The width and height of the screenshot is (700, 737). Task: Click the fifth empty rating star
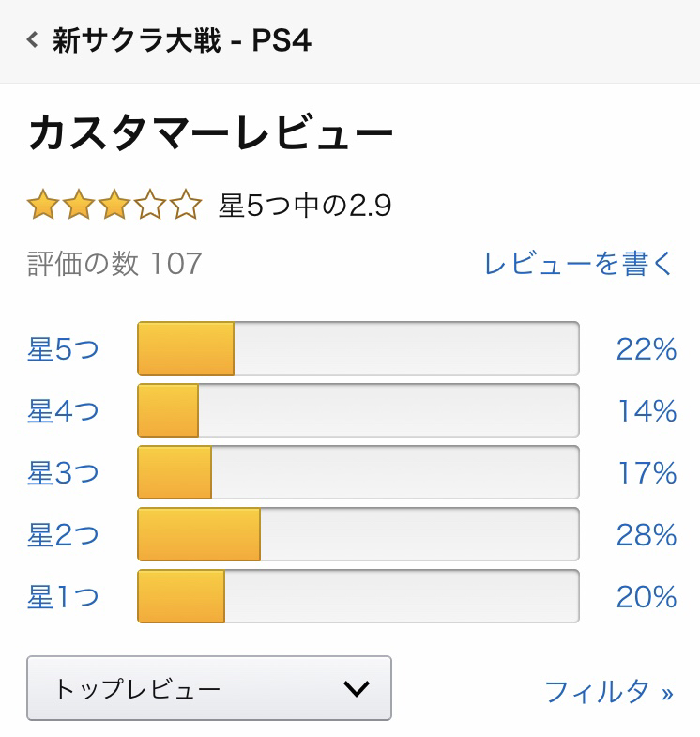[x=186, y=205]
